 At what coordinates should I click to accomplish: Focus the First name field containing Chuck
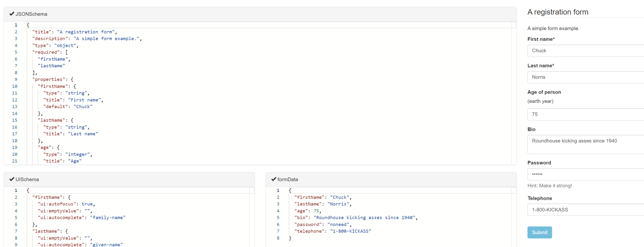[x=584, y=51]
